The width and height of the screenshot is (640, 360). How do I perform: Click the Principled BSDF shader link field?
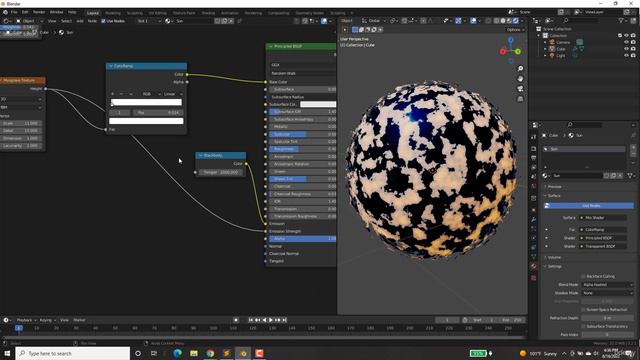coord(603,238)
